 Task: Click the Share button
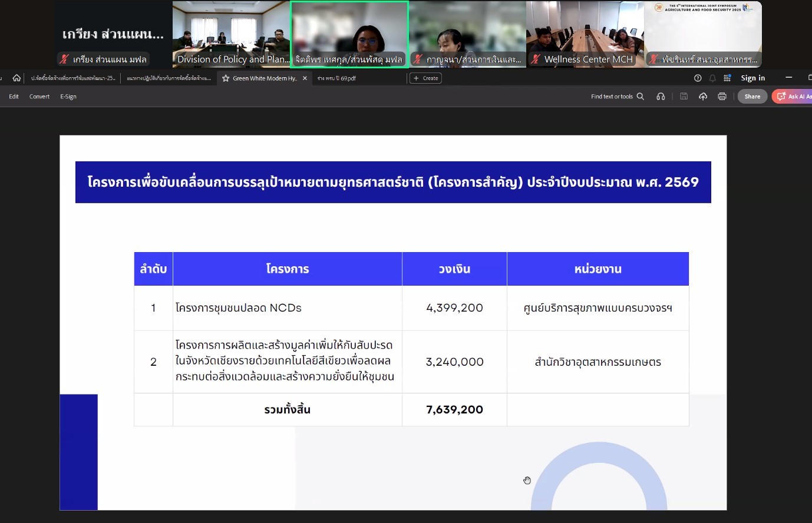pyautogui.click(x=752, y=97)
